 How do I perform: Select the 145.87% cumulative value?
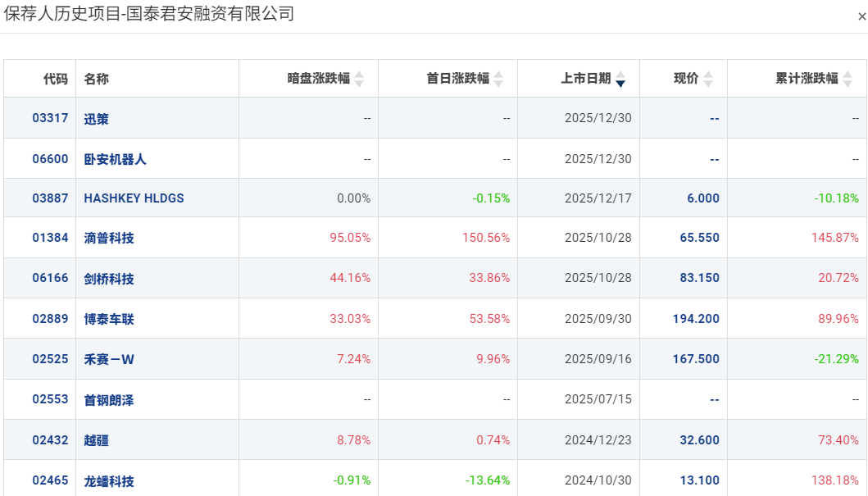coord(834,238)
